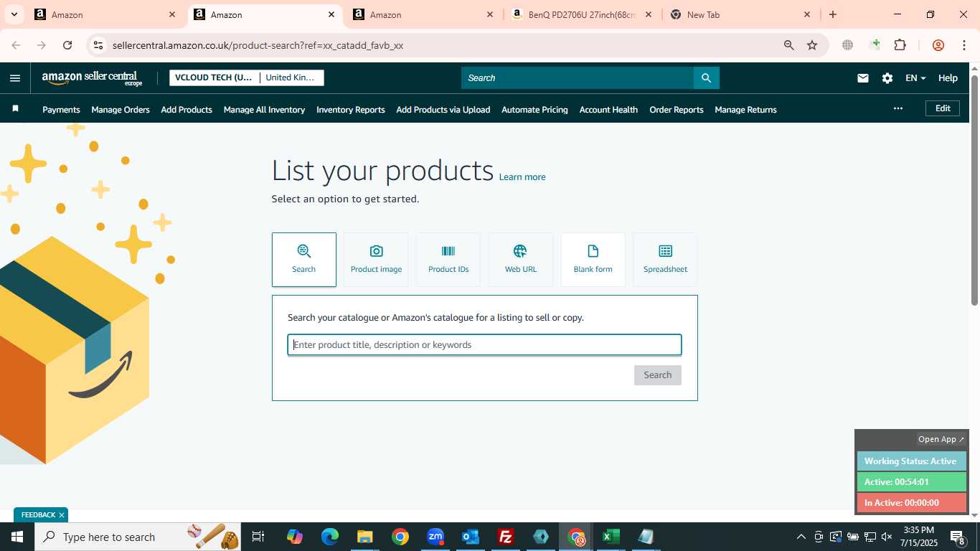Viewport: 980px width, 551px height.
Task: Close the BenQ PD2706U tab
Action: point(649,14)
